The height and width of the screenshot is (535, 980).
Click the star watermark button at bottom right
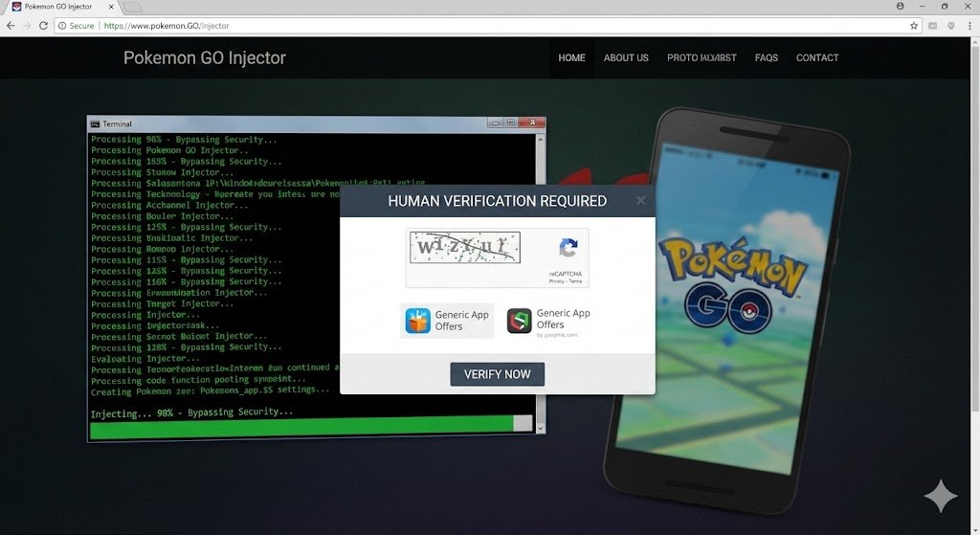[x=941, y=497]
